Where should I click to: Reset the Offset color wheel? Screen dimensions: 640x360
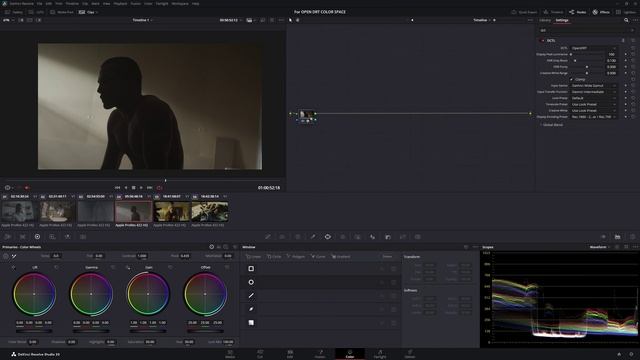[x=227, y=267]
